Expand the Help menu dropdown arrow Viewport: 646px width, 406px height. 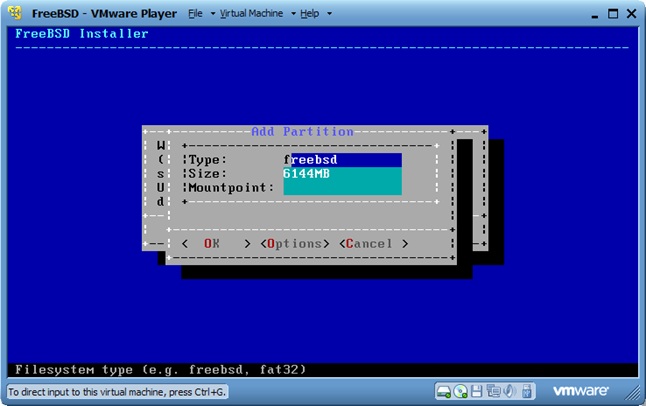click(329, 14)
